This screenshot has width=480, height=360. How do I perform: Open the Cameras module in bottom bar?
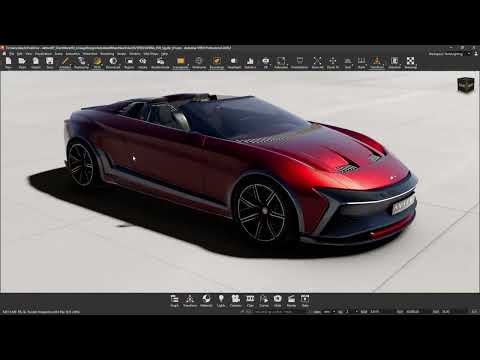click(236, 299)
